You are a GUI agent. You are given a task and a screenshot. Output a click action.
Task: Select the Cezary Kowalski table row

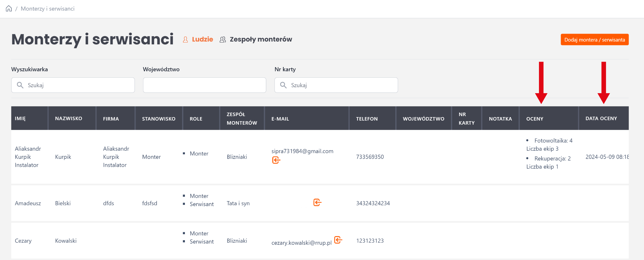tap(126, 241)
